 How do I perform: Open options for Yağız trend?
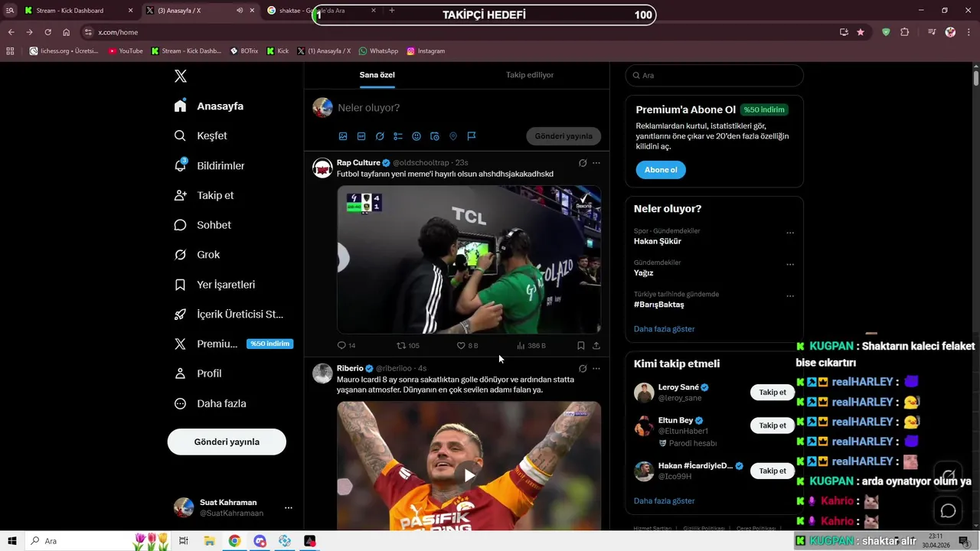(x=790, y=265)
